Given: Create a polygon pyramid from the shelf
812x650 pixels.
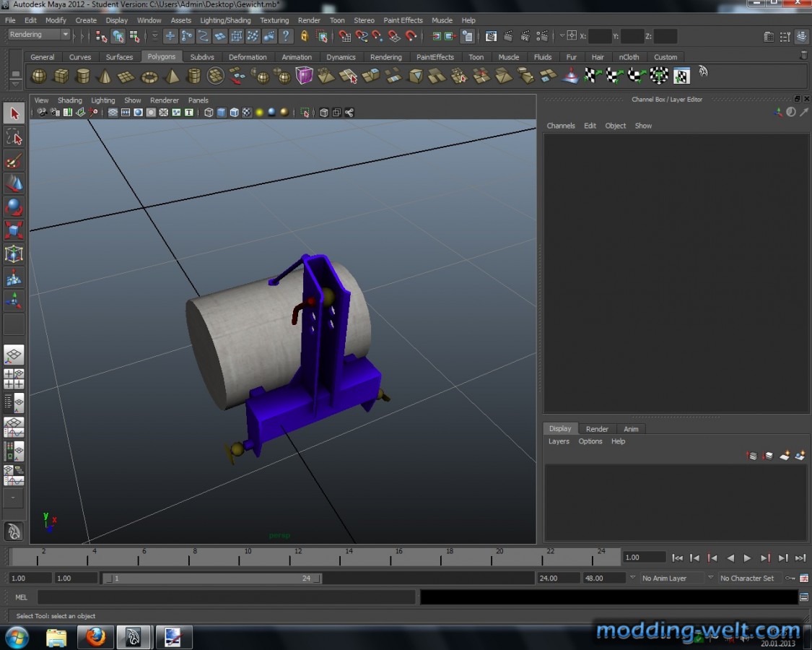Looking at the screenshot, I should (x=171, y=77).
